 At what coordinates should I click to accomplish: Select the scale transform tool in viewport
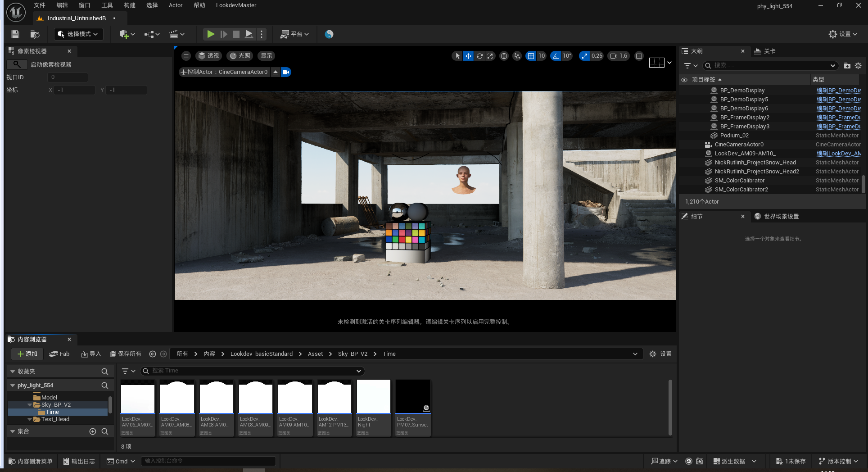point(490,56)
